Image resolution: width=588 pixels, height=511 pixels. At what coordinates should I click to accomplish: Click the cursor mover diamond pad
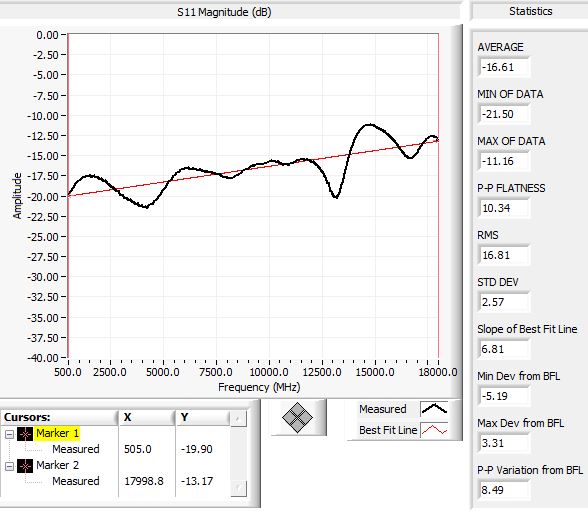(x=297, y=417)
